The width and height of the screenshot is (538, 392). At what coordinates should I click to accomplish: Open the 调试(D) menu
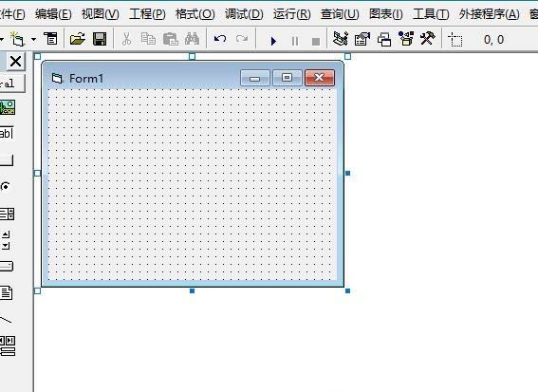click(244, 14)
